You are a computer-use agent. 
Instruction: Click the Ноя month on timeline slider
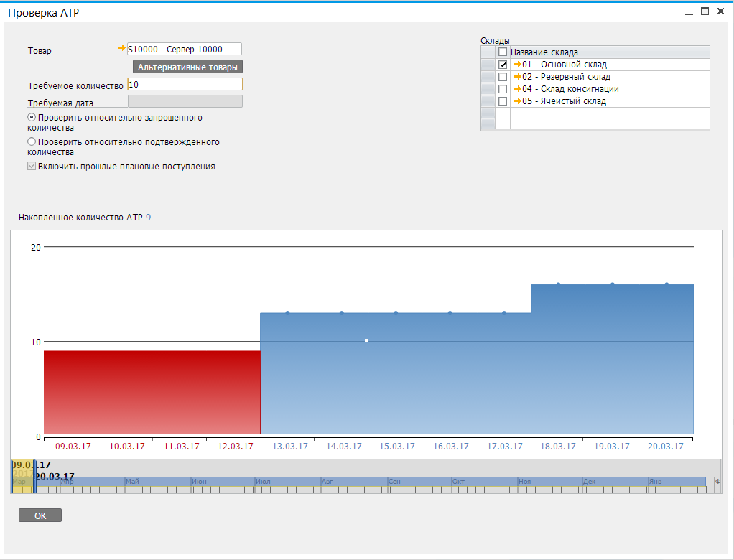[525, 482]
